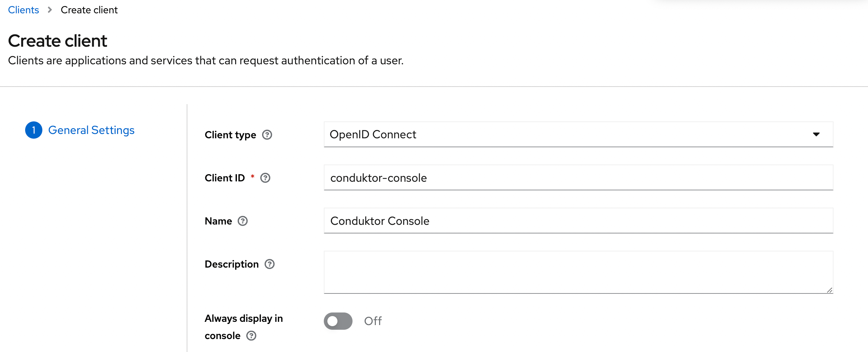Viewport: 868px width, 352px height.
Task: Show help for Always display in console
Action: tap(251, 335)
